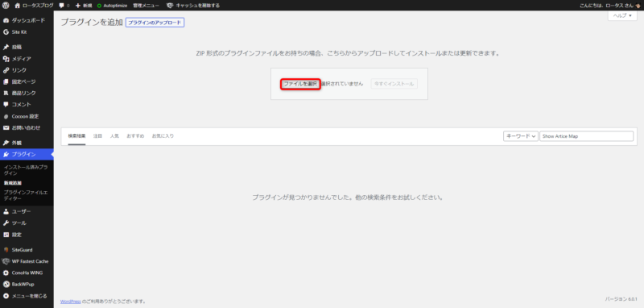Open the Autoptimize status circle in admin bar
Screen dimensions: 644x308
coord(99,6)
